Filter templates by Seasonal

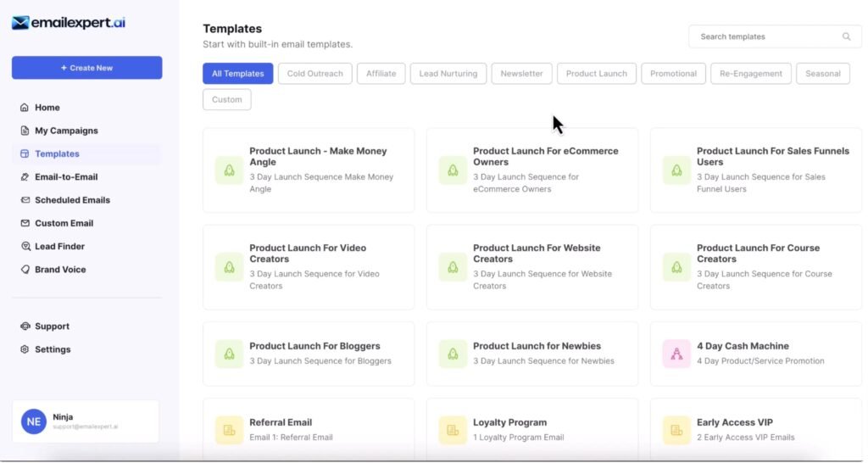coord(823,74)
